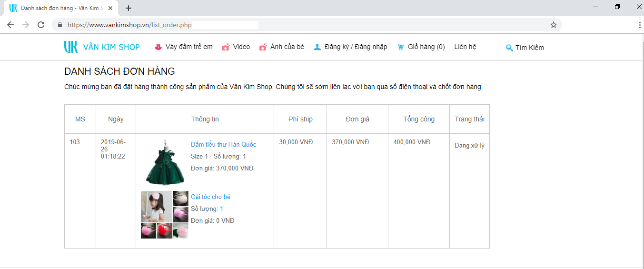Click the padlock site info icon
The width and height of the screenshot is (644, 269).
tap(60, 25)
